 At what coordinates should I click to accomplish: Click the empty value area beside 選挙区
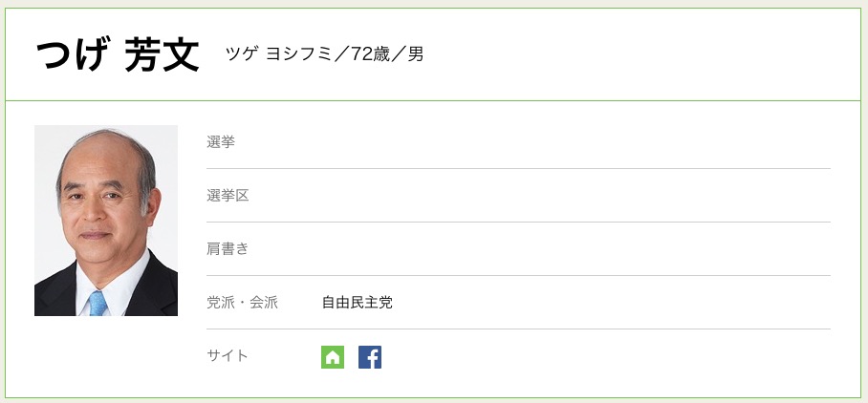point(574,196)
